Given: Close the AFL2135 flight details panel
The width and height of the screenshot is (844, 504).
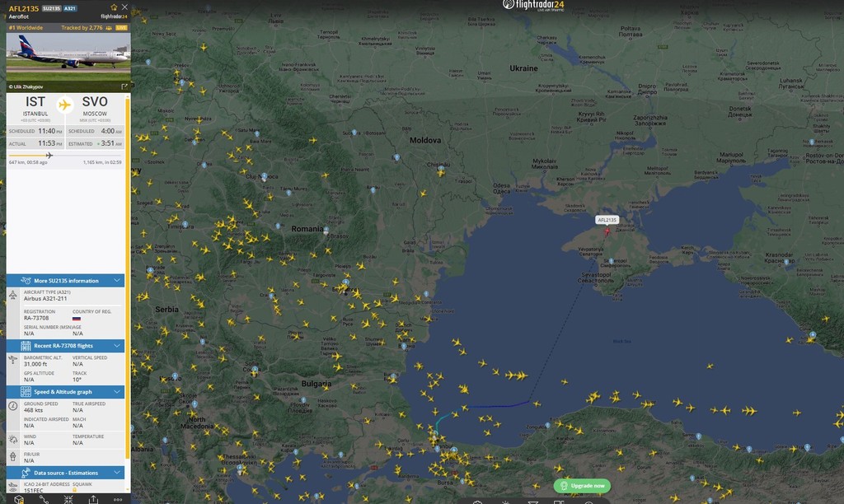Looking at the screenshot, I should pos(125,7).
